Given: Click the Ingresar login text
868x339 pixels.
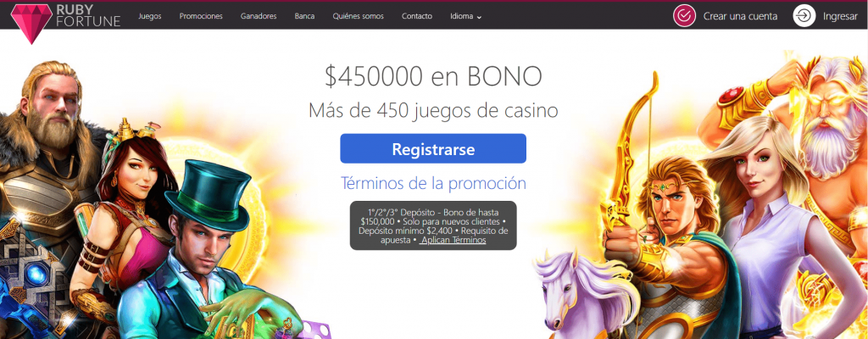Looking at the screenshot, I should 840,16.
